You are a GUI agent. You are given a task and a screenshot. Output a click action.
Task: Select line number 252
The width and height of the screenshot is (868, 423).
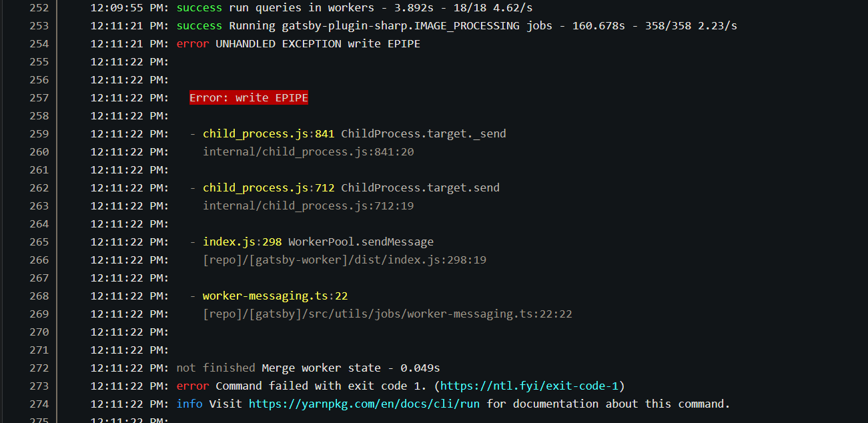pos(39,8)
